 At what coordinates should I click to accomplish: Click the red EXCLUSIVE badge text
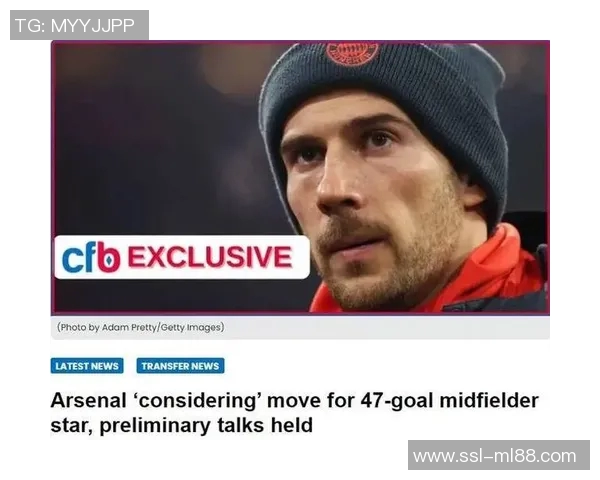pos(210,257)
